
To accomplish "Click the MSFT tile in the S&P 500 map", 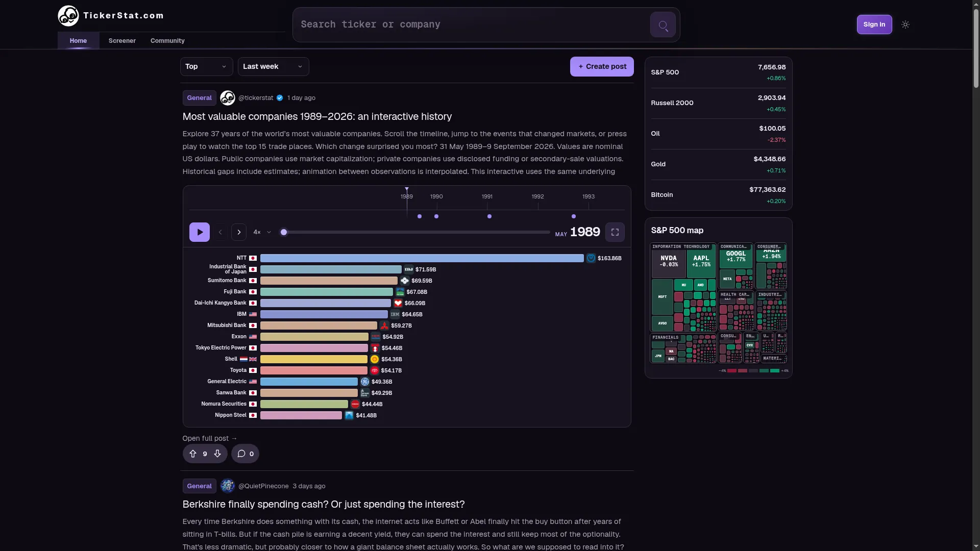I will click(x=662, y=297).
